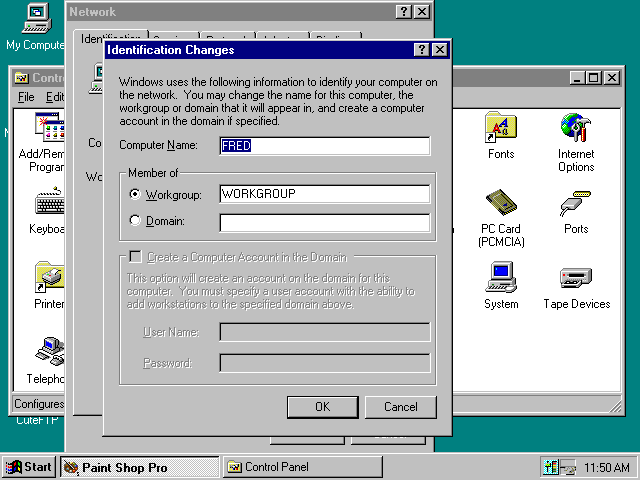Click the disabled Password field
Screen dimensions: 640x480
[325, 363]
